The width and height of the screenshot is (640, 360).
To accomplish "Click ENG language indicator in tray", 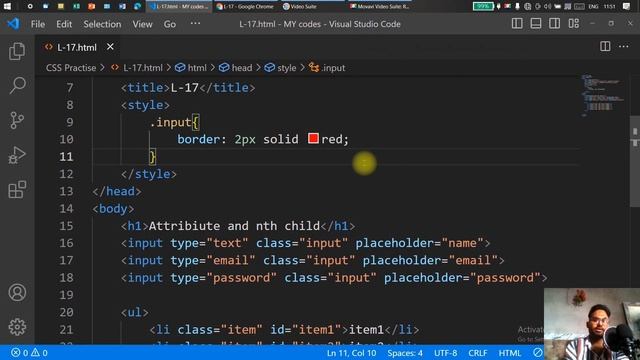I will pyautogui.click(x=593, y=7).
